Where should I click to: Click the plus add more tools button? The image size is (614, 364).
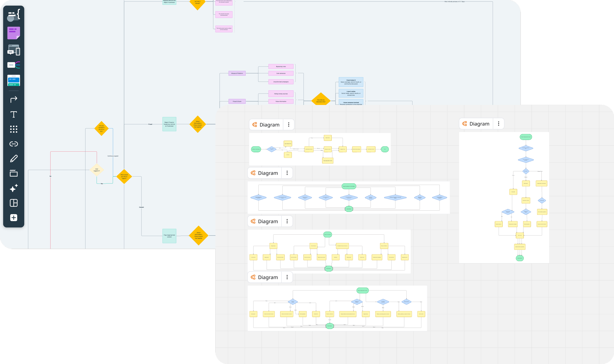click(x=14, y=218)
